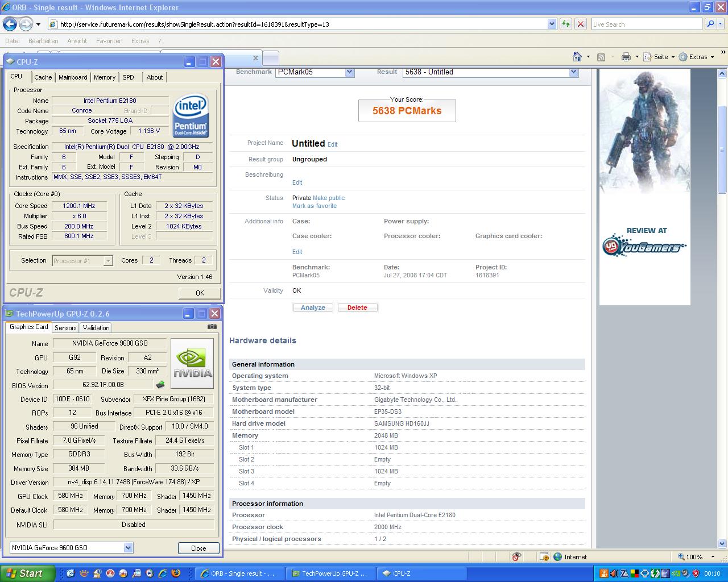Launch Internet Explorer from quick launch

tap(163, 573)
